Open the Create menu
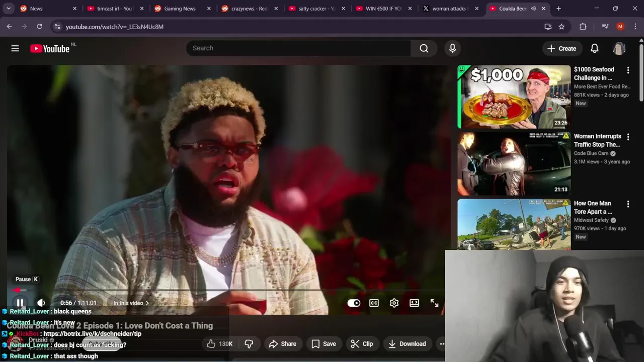 561,48
